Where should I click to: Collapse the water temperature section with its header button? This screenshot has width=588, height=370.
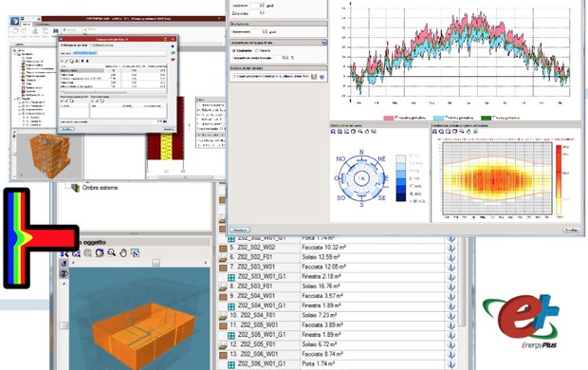point(324,43)
